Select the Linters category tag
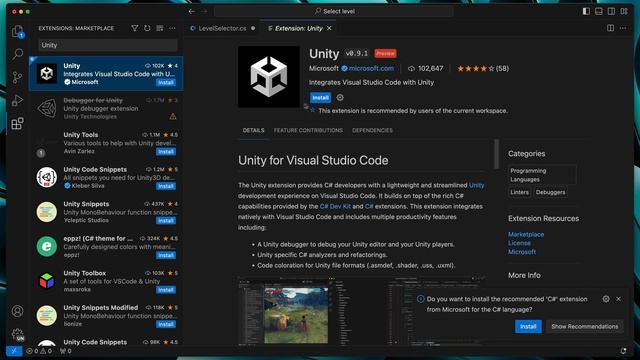This screenshot has height=360, width=640. [519, 192]
